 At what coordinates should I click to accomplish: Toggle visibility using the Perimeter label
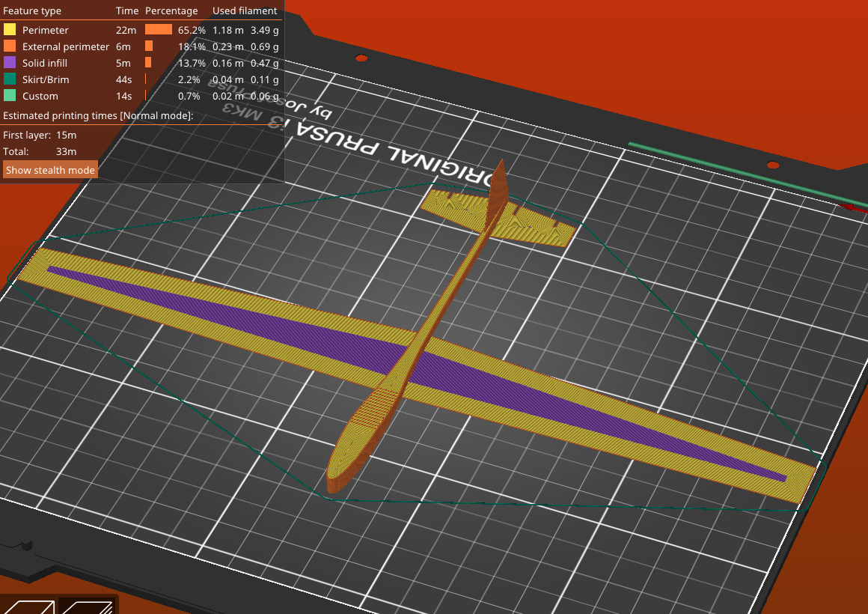point(46,30)
